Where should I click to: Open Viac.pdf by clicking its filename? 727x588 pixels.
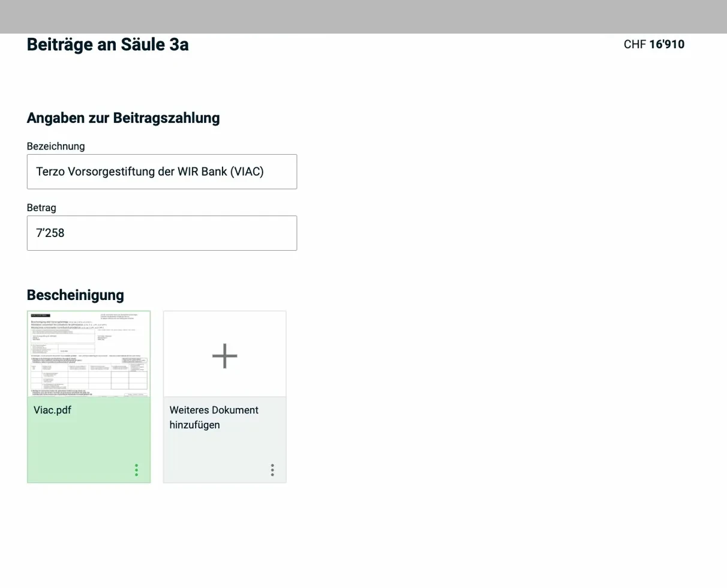53,410
